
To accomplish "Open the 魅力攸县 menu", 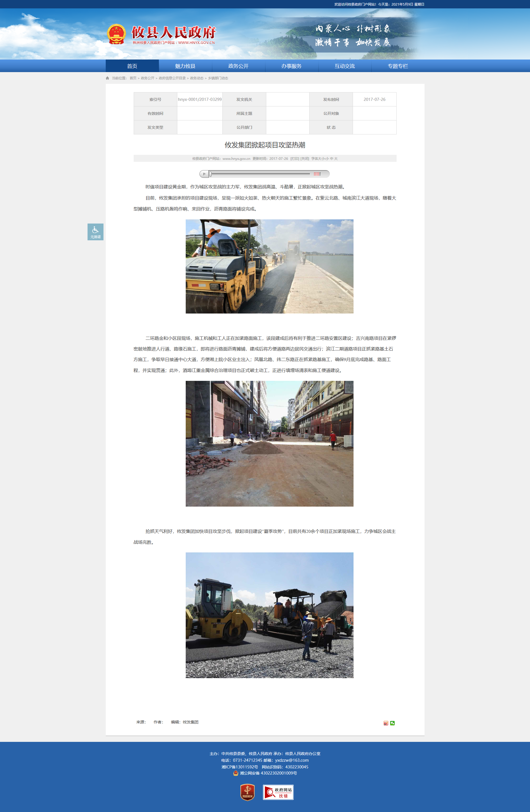I will tap(185, 66).
